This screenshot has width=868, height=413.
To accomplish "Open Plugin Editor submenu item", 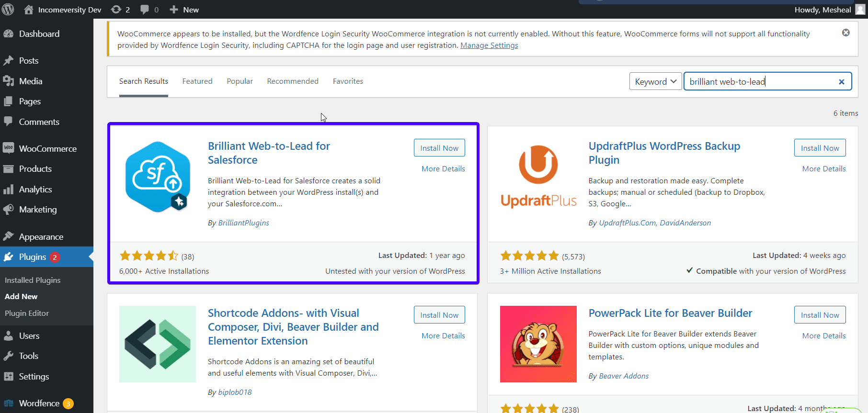I will [27, 313].
